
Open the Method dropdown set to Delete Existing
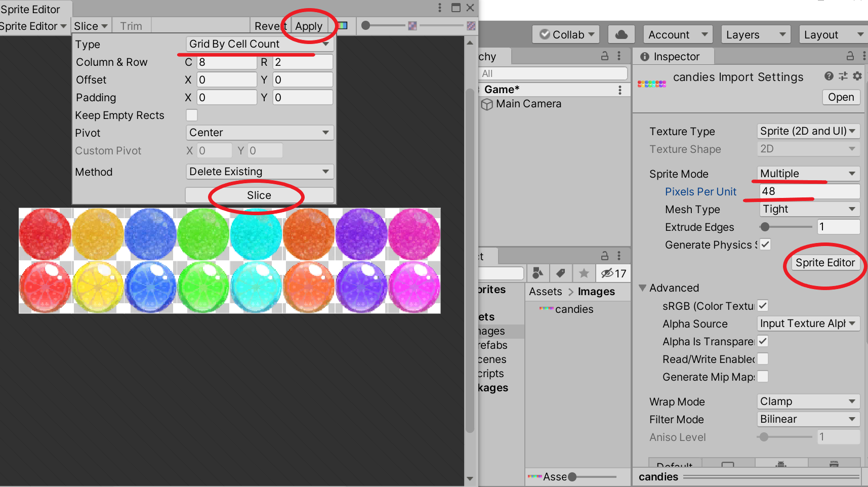click(x=260, y=172)
